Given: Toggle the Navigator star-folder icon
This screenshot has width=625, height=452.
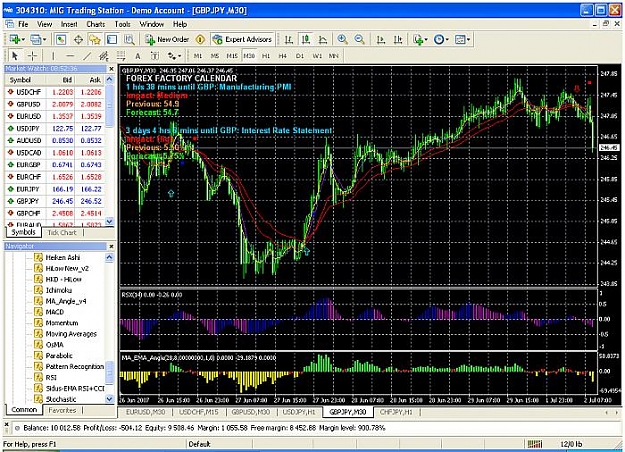Looking at the screenshot, I should (x=95, y=39).
